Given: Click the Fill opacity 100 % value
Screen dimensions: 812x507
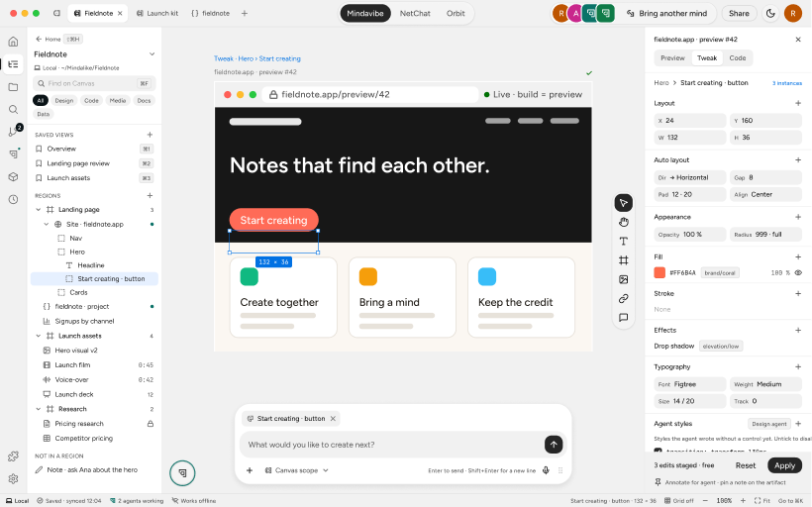Looking at the screenshot, I should coord(780,272).
